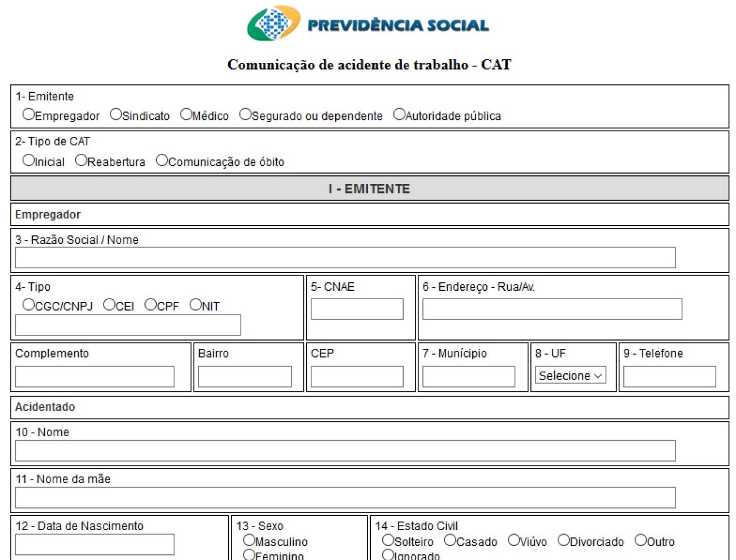Select Inicial as Tipo de CAT
Screen dimensions: 736x560
(x=28, y=160)
